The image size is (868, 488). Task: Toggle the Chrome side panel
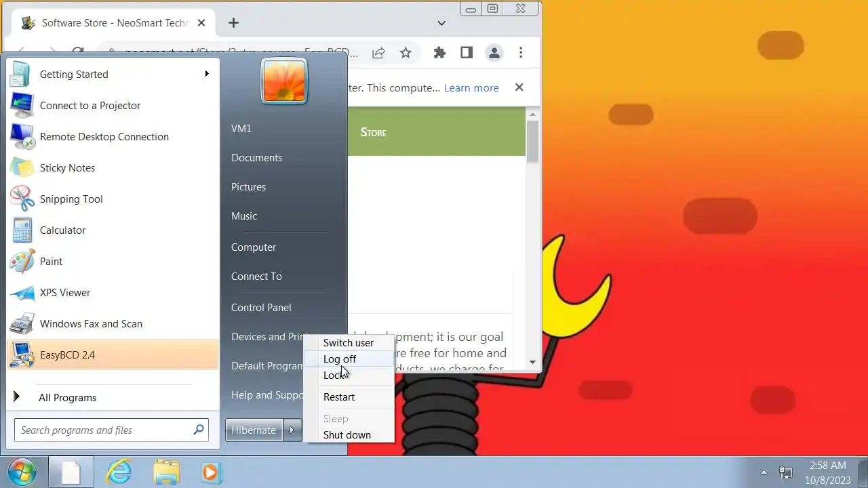click(x=467, y=52)
